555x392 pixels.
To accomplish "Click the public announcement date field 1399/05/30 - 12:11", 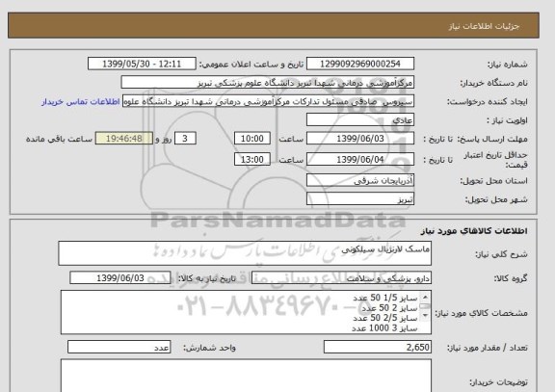I will (x=142, y=64).
